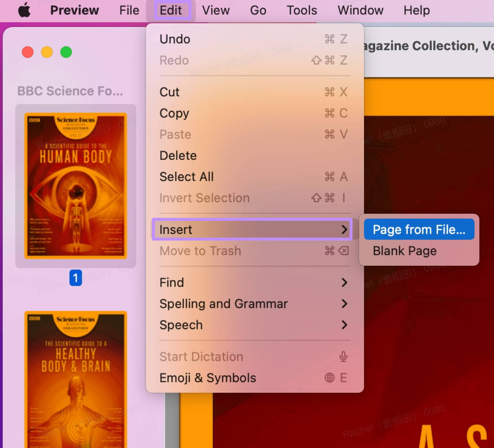Open the Apple menu
Image resolution: width=494 pixels, height=448 pixels.
[23, 10]
